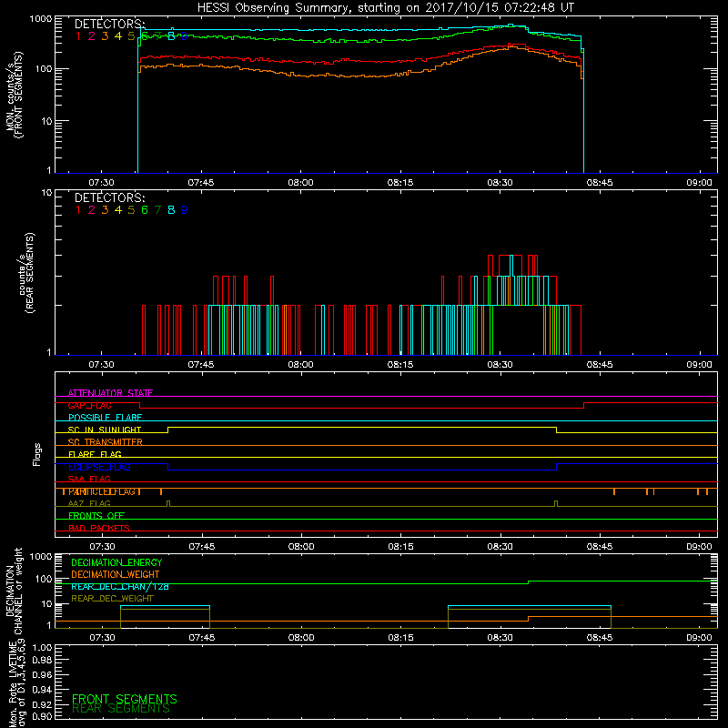
Task: Select orange detector 3 in rear segments legend
Action: coord(105,210)
